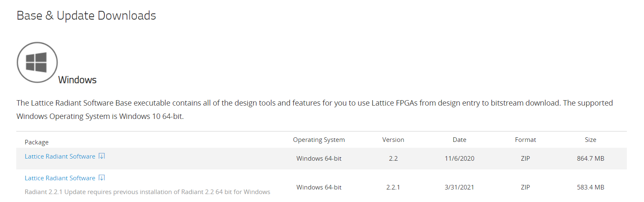Screen dimensions: 644x202
Task: Select the Version column header
Action: click(x=393, y=140)
